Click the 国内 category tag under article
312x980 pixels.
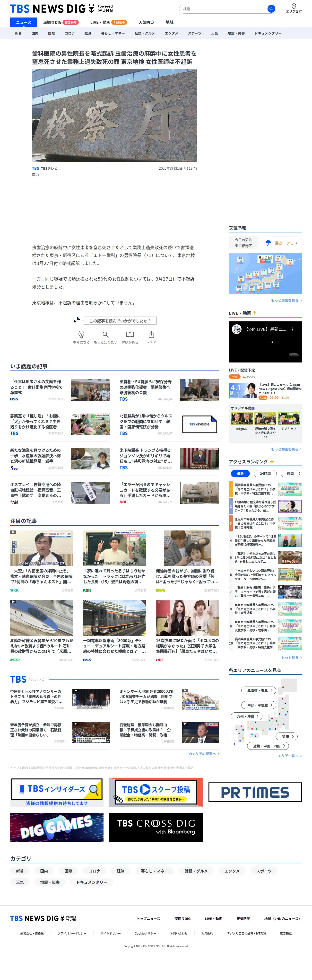[x=35, y=175]
